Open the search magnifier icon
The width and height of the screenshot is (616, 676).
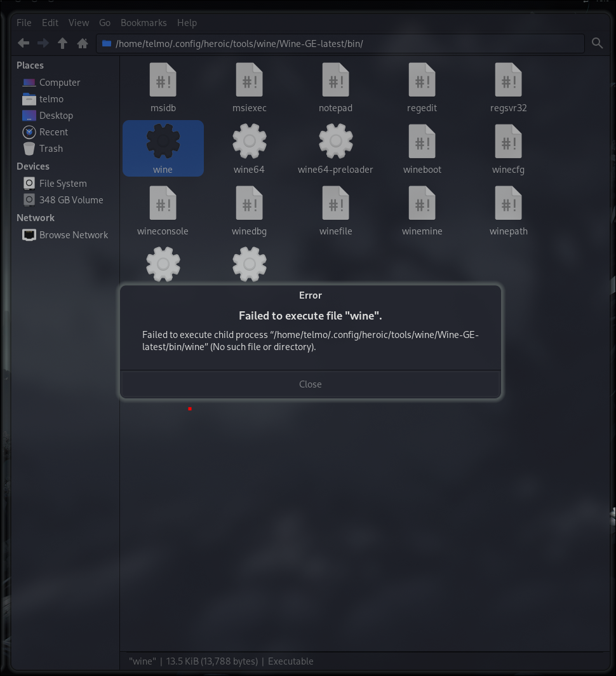(597, 43)
